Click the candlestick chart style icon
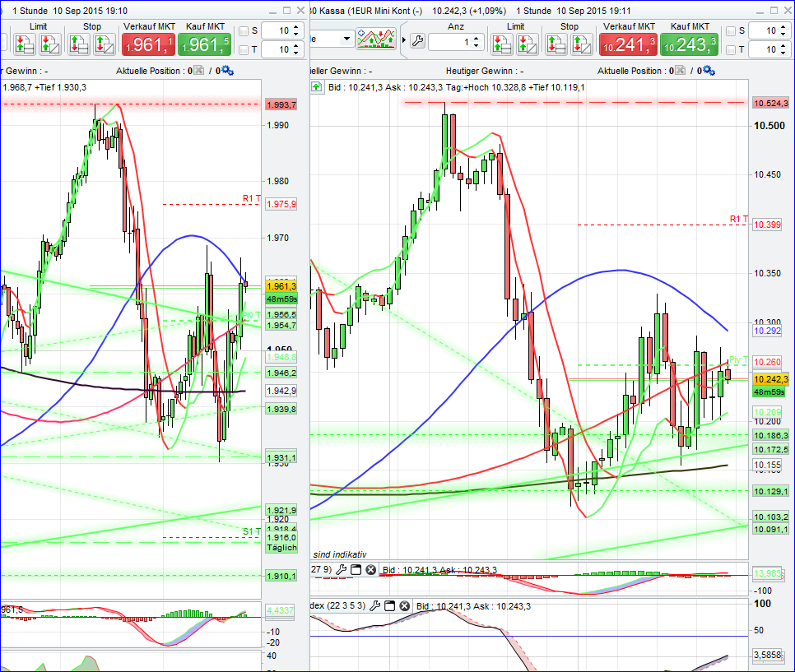 [375, 38]
